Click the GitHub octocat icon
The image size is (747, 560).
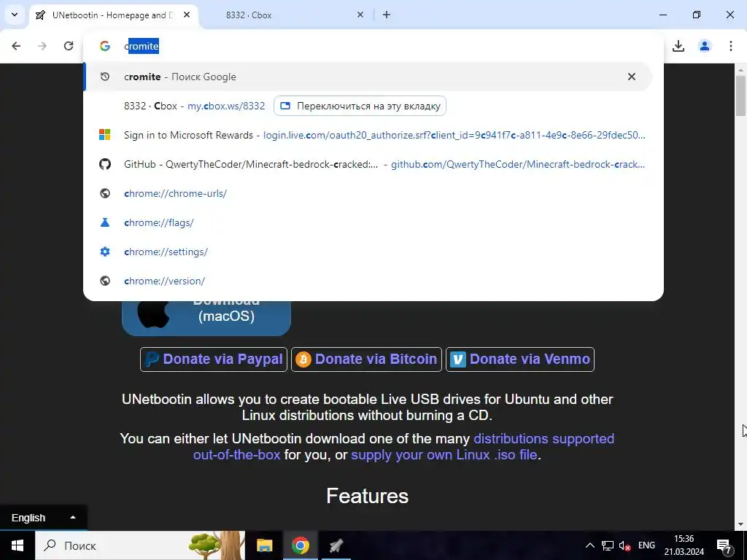pos(105,164)
